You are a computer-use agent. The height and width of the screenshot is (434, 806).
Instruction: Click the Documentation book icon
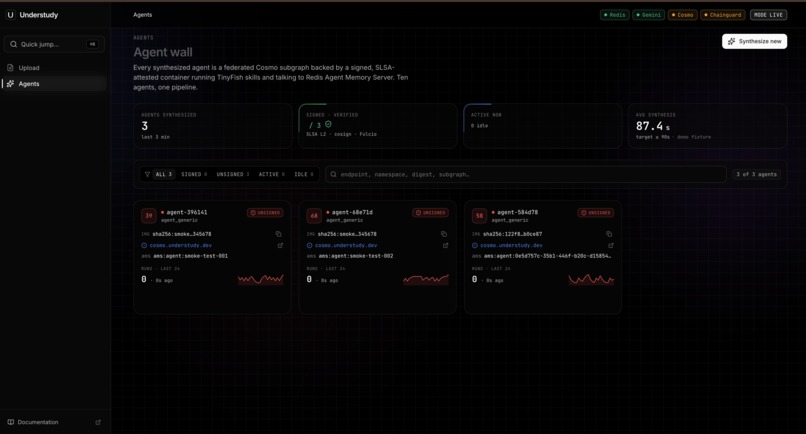(11, 422)
